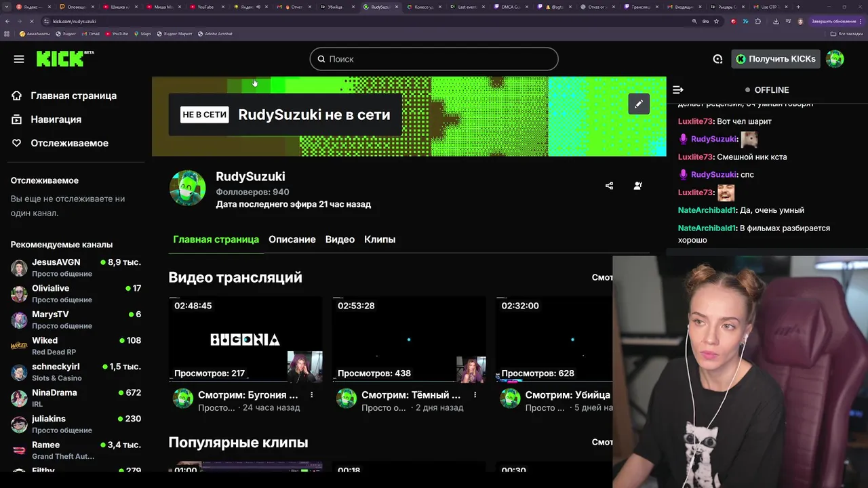868x488 pixels.
Task: Click the Дата последнего эфира text
Action: (293, 204)
